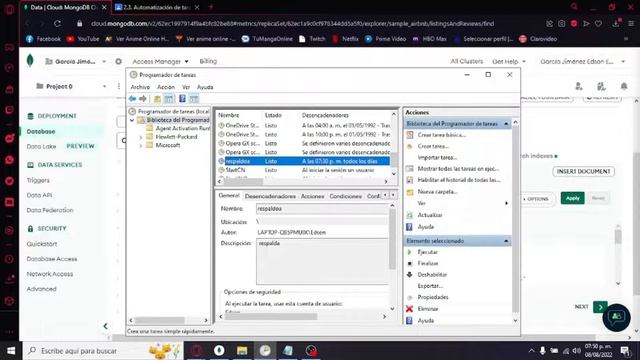Expand the Microsoft folder in tree

pyautogui.click(x=141, y=146)
